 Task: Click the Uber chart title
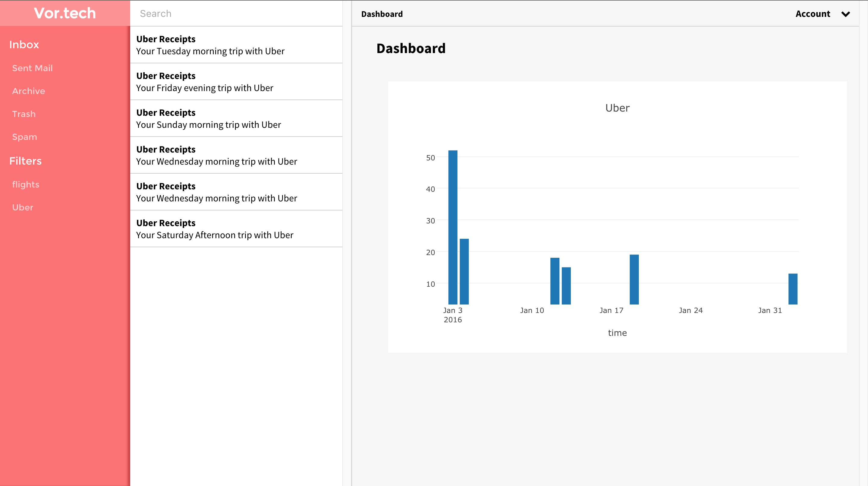[617, 108]
